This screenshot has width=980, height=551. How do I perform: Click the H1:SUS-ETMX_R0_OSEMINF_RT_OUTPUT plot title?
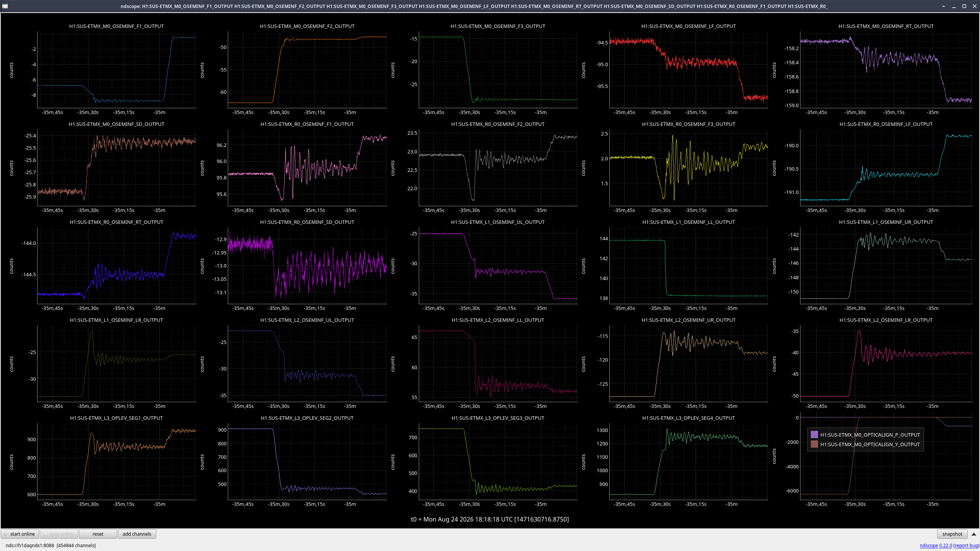click(x=116, y=222)
